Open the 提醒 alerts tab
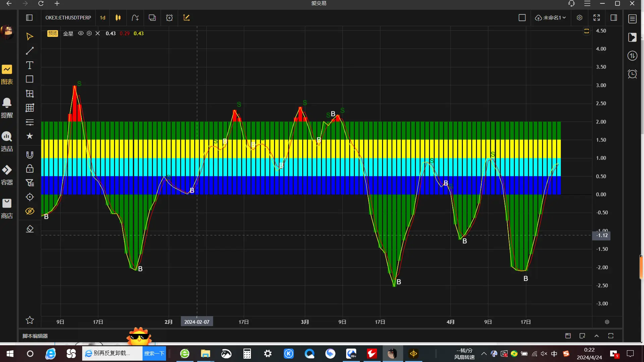The height and width of the screenshot is (362, 644). click(7, 108)
